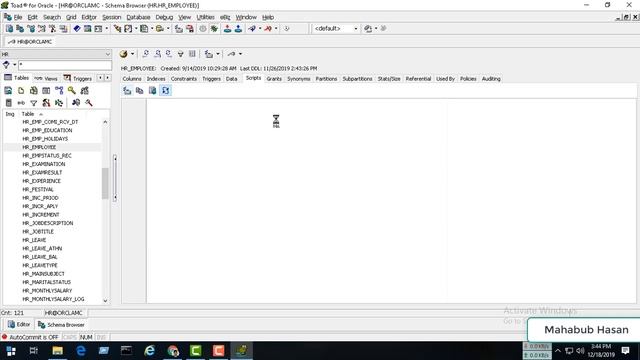The height and width of the screenshot is (360, 640).
Task: Select the HR_JOBTITLE table
Action: coord(38,231)
